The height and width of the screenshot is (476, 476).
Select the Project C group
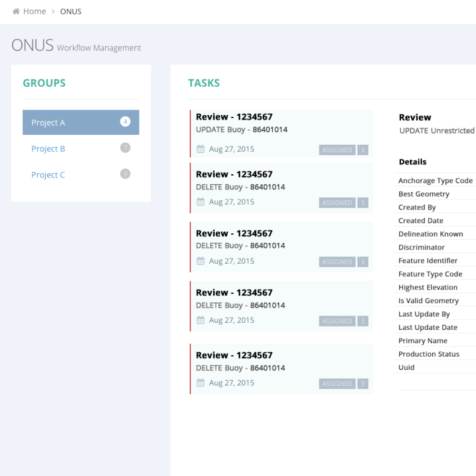point(48,175)
